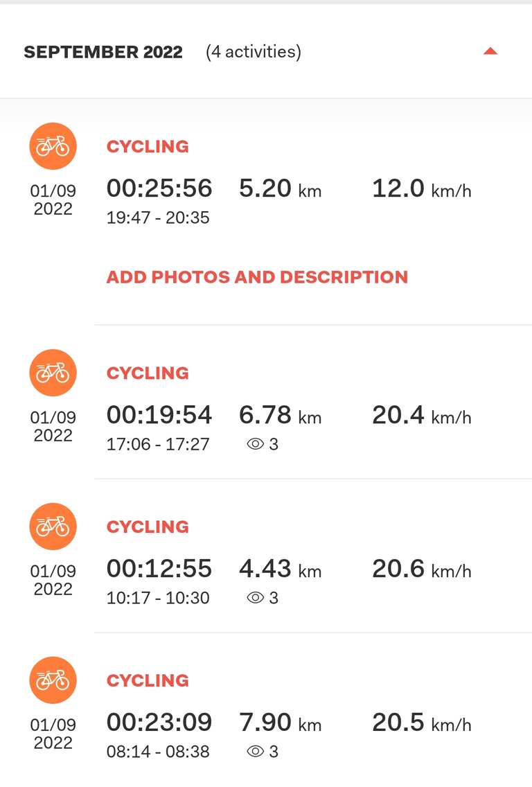532x787 pixels.
Task: Select the 00:23:09 duration entry
Action: (159, 722)
